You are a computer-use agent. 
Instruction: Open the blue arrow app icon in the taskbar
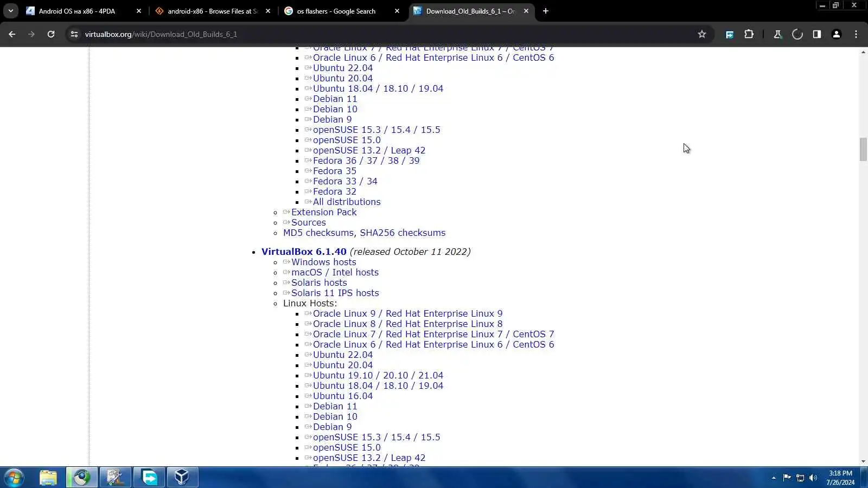point(149,478)
